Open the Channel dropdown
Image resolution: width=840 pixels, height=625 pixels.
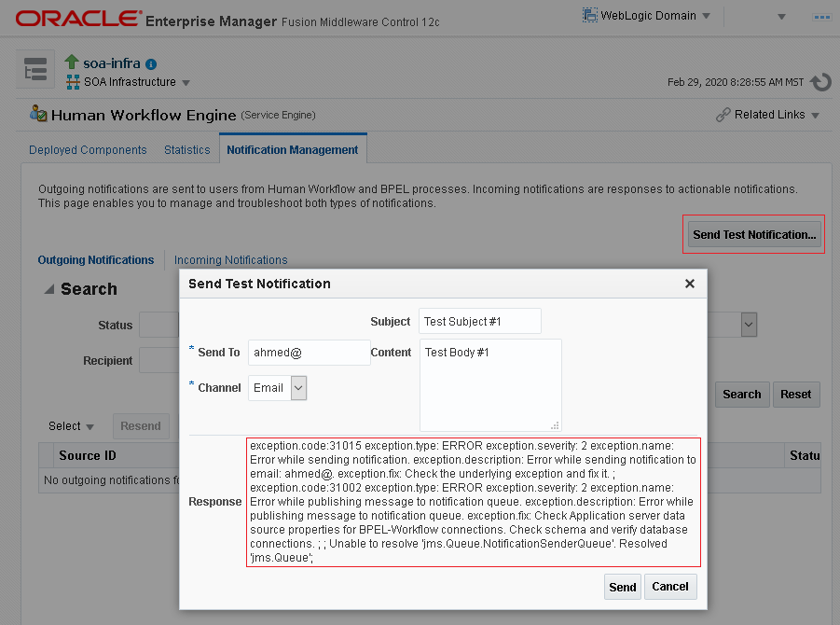(298, 388)
